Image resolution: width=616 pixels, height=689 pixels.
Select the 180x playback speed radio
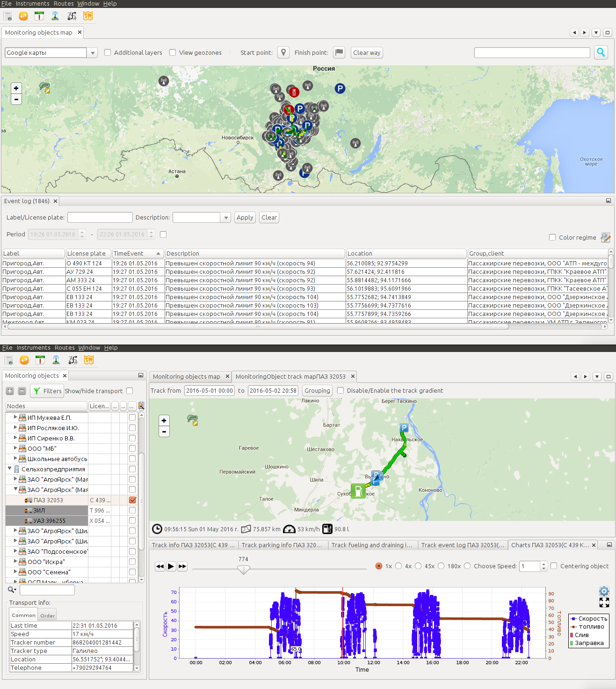[x=441, y=566]
